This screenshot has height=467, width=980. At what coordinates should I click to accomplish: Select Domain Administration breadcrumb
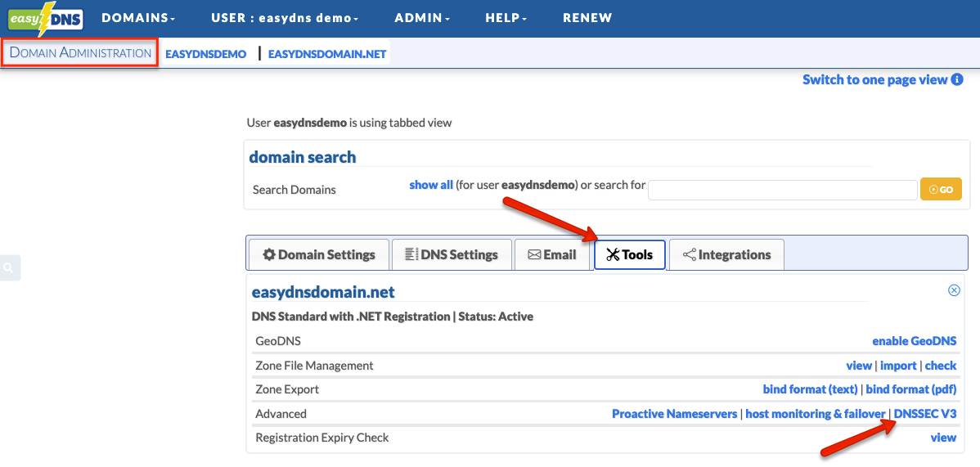click(80, 52)
